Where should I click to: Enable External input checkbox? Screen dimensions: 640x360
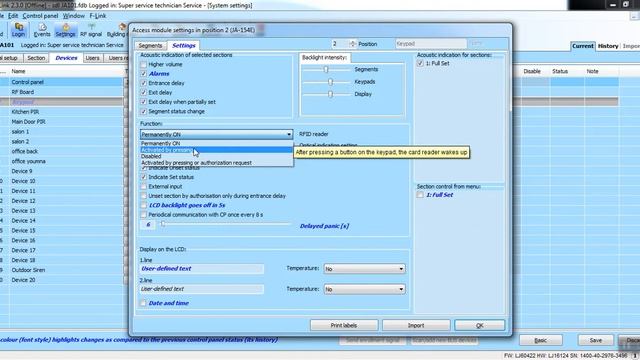pos(143,187)
